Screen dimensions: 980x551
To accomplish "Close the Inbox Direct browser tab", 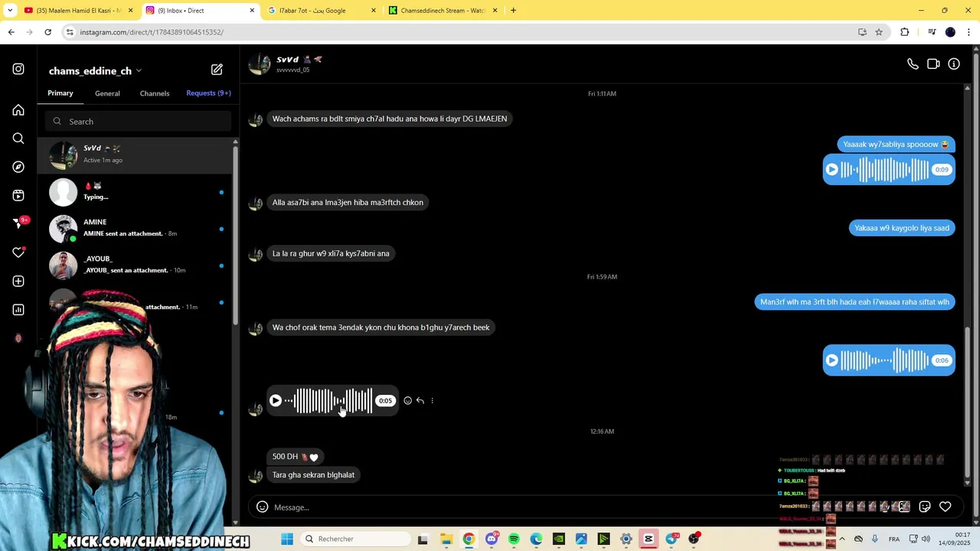I will 252,10.
